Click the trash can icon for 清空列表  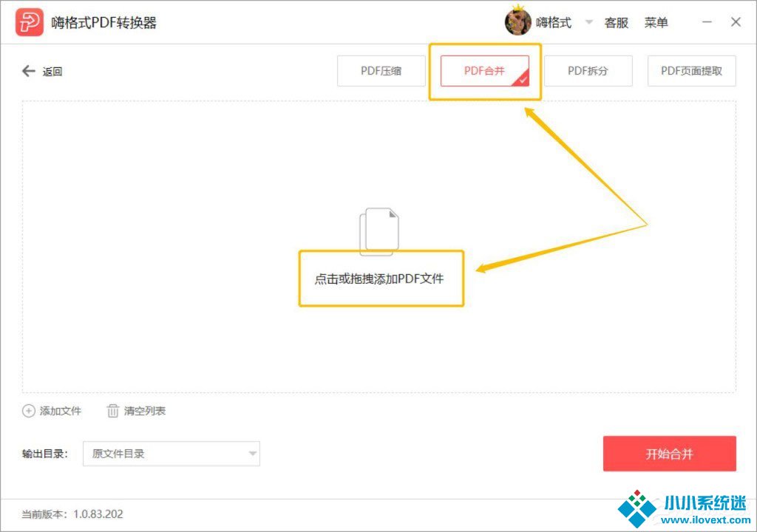pyautogui.click(x=112, y=411)
